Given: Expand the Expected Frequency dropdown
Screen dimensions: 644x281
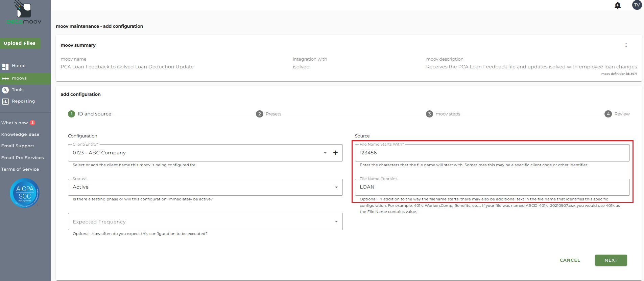Looking at the screenshot, I should [x=336, y=222].
